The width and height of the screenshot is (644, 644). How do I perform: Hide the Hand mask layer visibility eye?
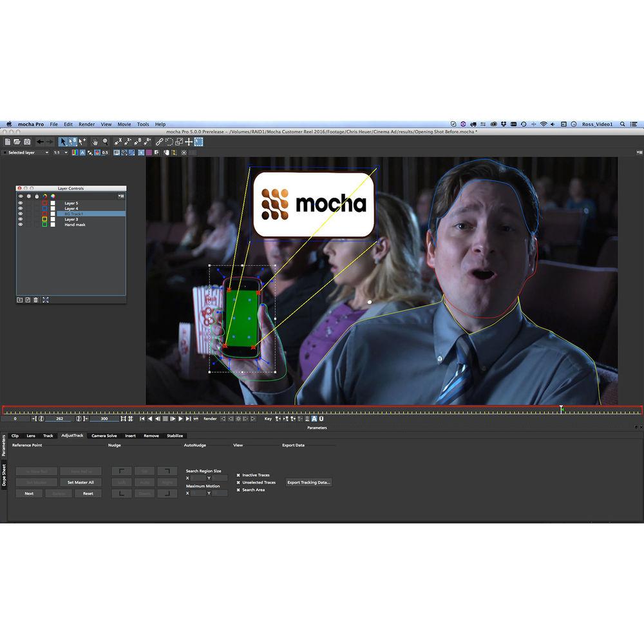point(20,225)
